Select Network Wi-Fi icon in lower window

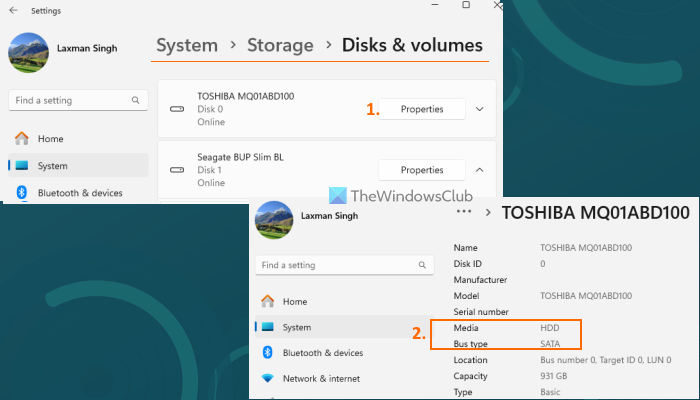coord(268,378)
